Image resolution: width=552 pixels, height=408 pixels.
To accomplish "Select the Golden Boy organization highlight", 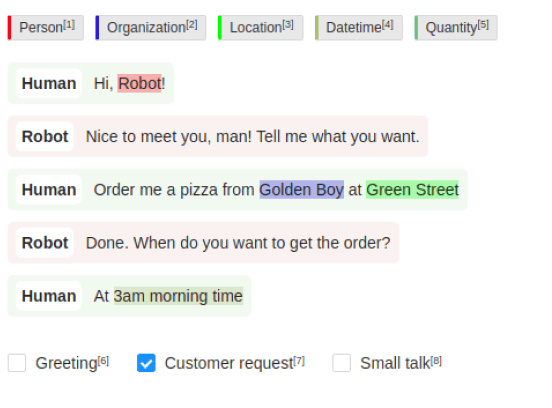I will point(302,190).
